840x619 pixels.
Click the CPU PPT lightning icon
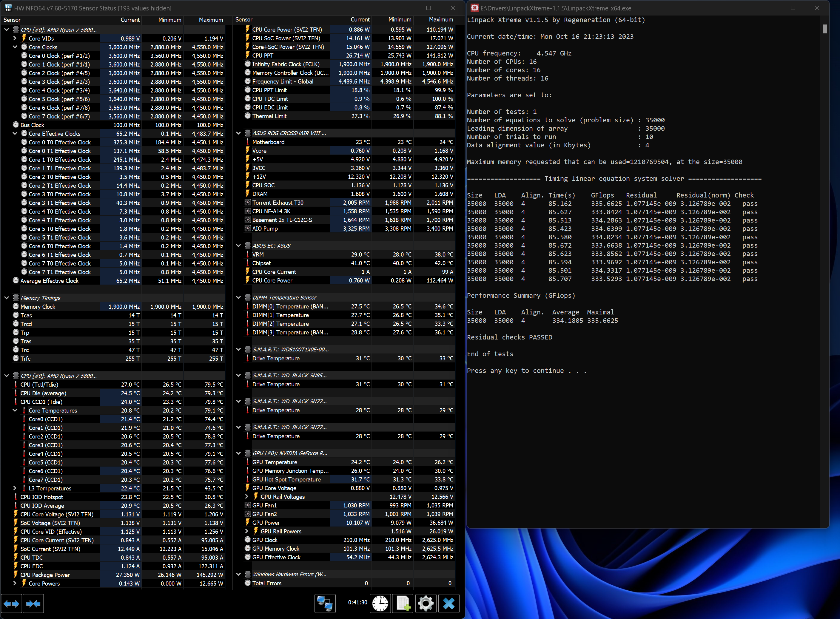[x=247, y=55]
